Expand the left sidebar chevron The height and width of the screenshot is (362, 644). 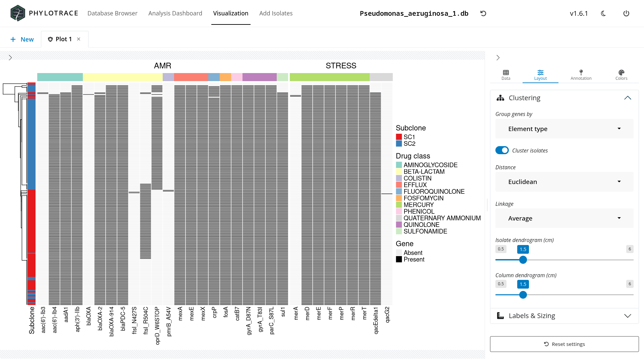(x=10, y=58)
